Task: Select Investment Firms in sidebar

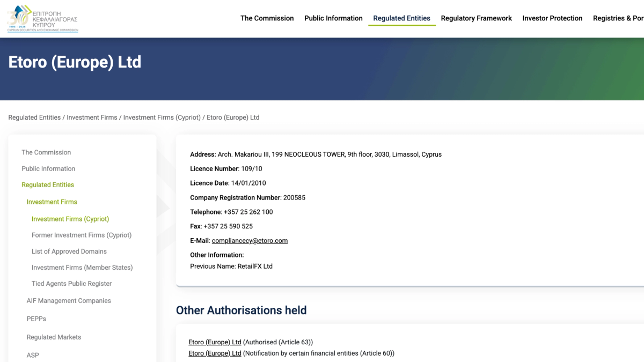Action: (x=52, y=202)
